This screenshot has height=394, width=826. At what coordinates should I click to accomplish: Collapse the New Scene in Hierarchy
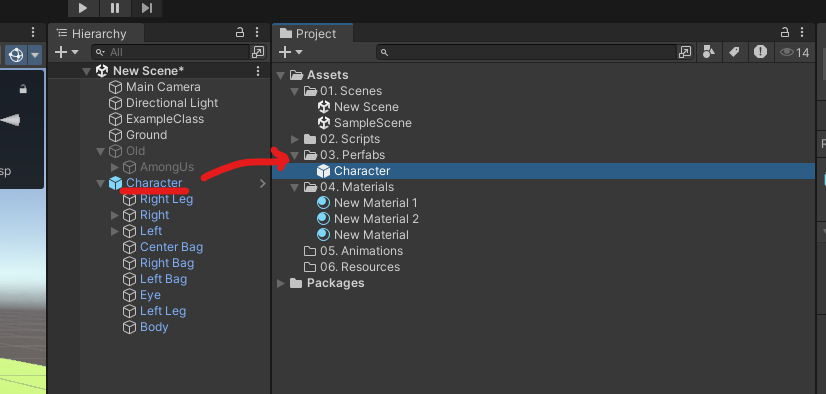point(86,71)
